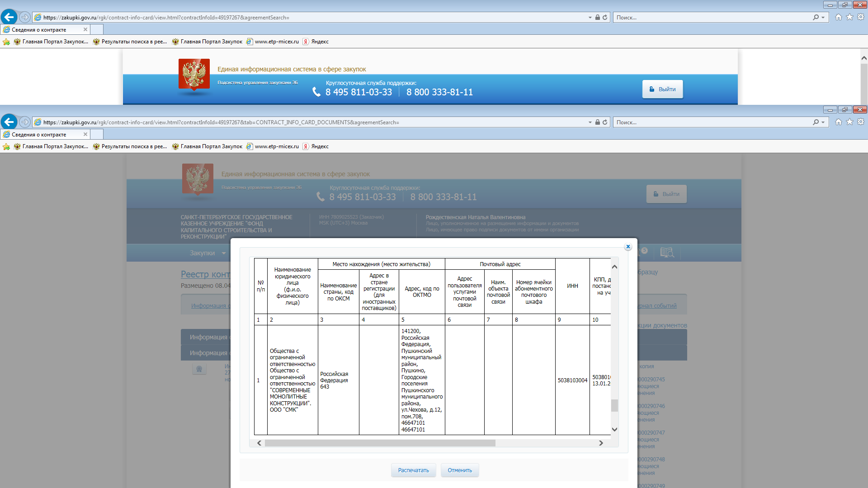Click the lock security icon in lower address bar
Screen dimensions: 868x488
(598, 122)
